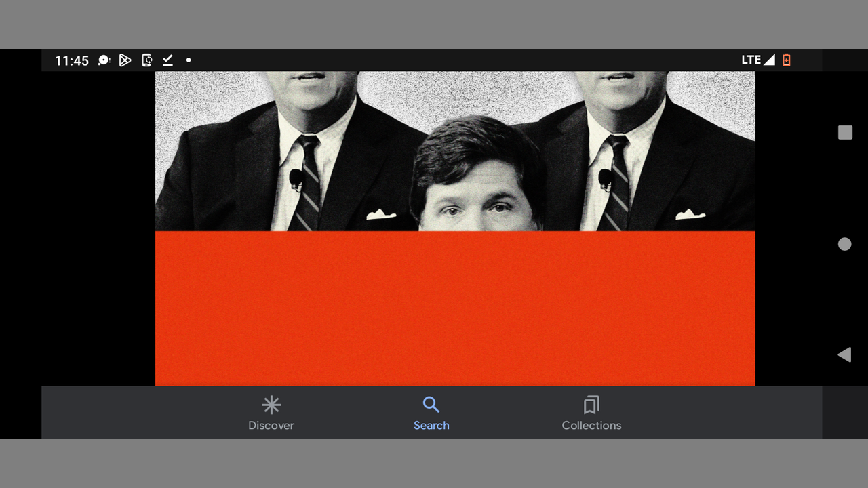868x488 pixels.
Task: Tap the Play Store notification icon
Action: tap(125, 60)
